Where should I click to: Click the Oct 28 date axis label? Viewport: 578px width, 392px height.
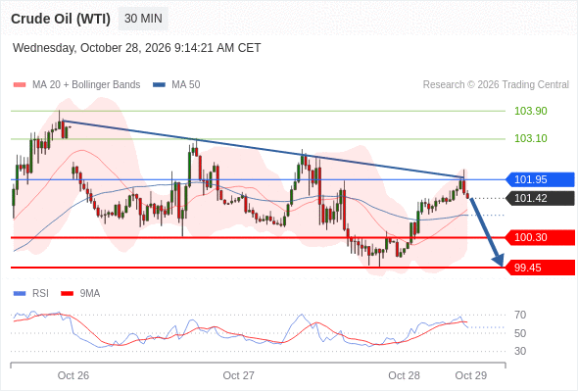coord(404,375)
